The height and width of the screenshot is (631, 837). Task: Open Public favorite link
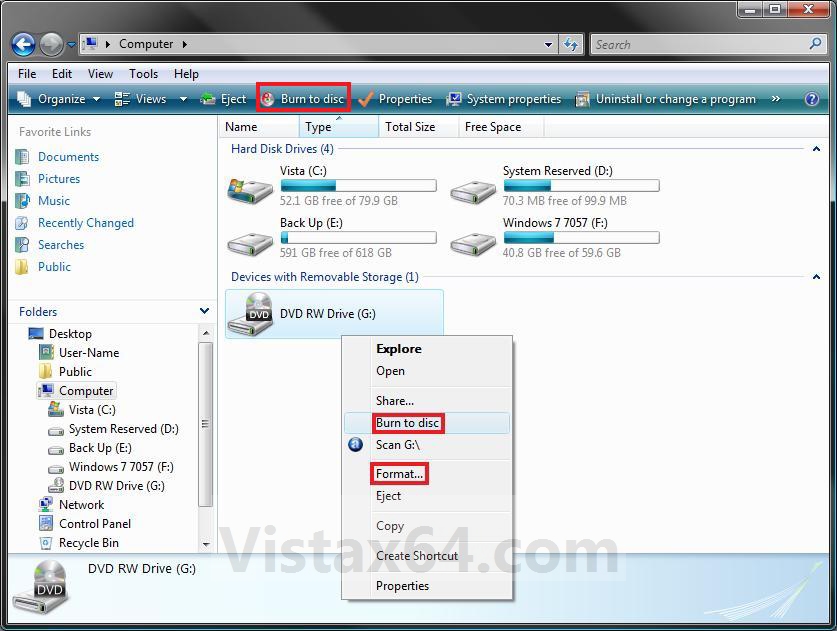pos(54,266)
